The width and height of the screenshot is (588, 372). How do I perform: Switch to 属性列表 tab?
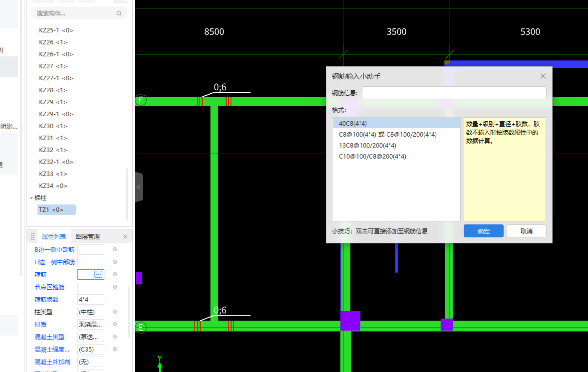click(53, 236)
